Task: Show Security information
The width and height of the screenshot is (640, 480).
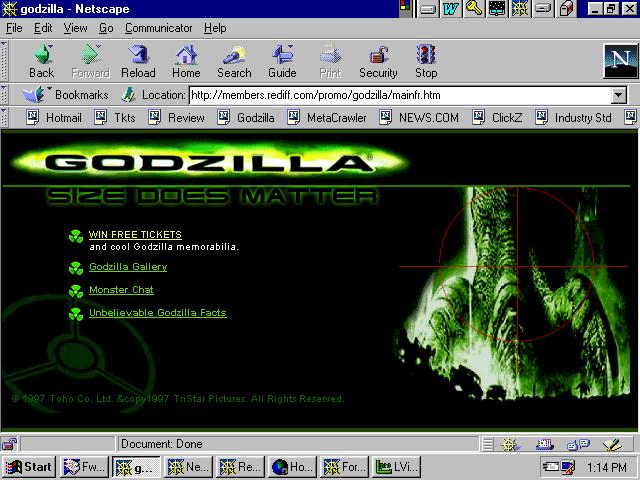Action: (378, 61)
